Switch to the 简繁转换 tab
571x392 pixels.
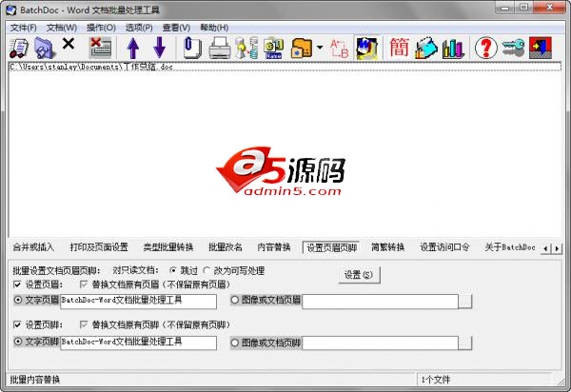[388, 247]
